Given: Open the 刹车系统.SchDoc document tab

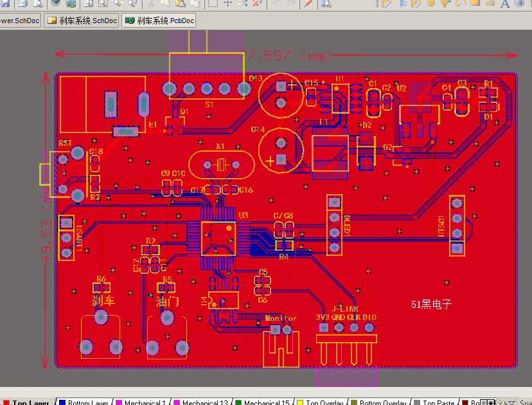Looking at the screenshot, I should pyautogui.click(x=82, y=21).
